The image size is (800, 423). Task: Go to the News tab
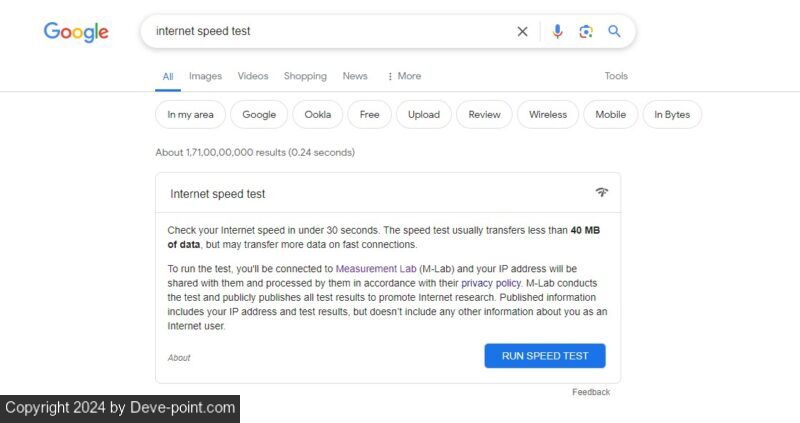click(355, 76)
